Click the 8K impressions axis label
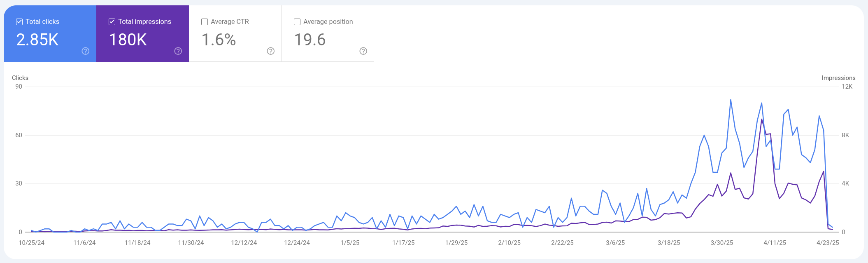The height and width of the screenshot is (263, 868). tap(845, 135)
